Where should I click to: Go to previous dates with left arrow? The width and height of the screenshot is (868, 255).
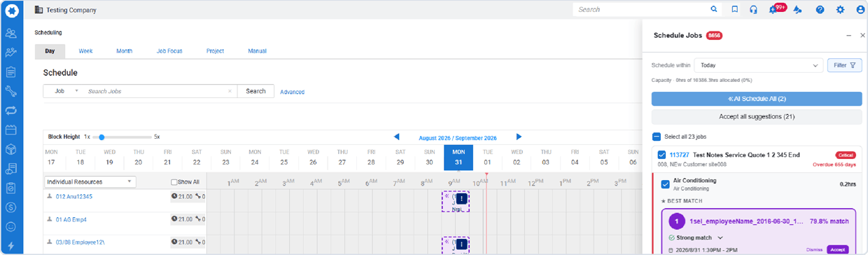(x=397, y=137)
